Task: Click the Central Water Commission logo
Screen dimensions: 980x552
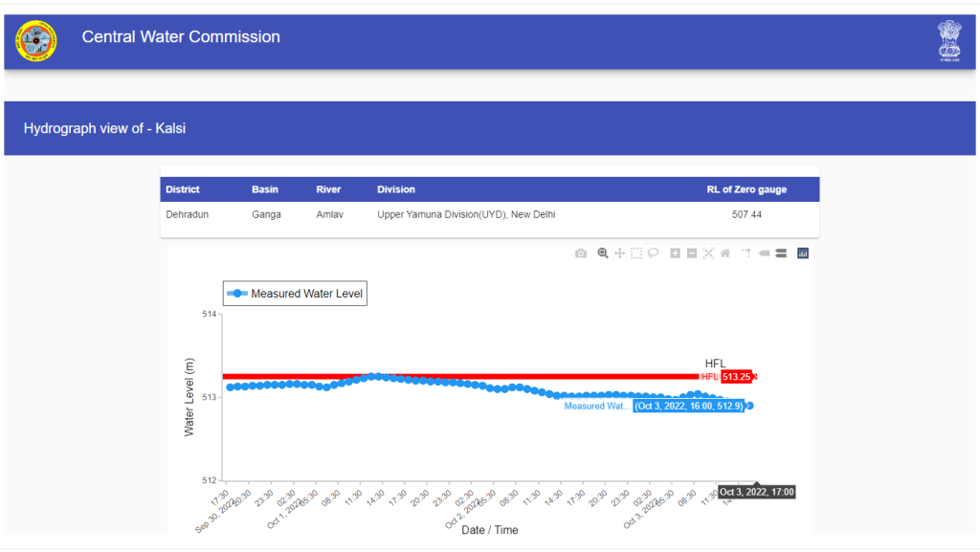Action: (x=36, y=41)
